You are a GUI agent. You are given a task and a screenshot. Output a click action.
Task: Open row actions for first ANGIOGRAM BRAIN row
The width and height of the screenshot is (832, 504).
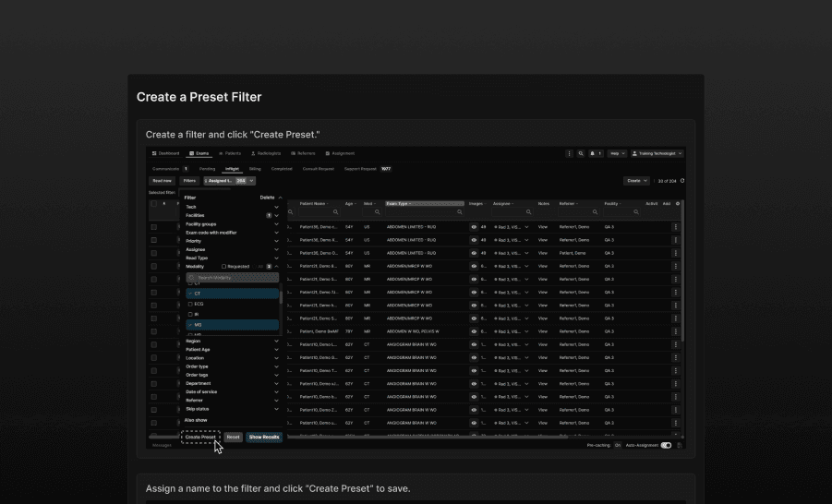[675, 344]
